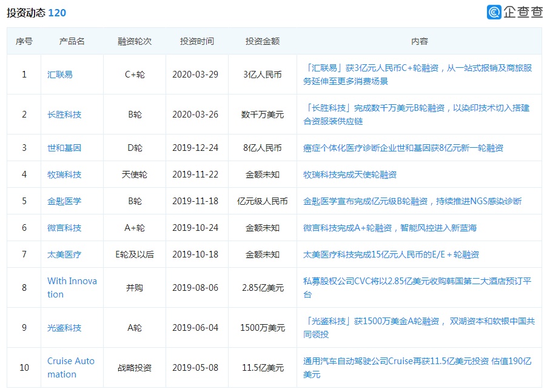Select the amount cell 1500万美元

coord(263,328)
